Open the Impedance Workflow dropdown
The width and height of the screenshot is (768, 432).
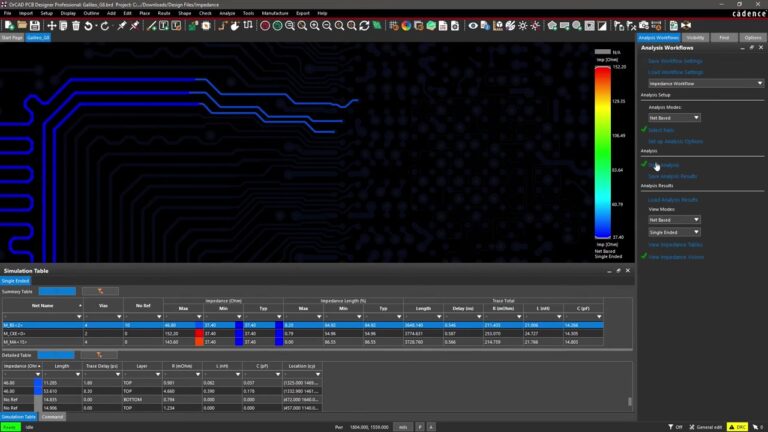(706, 84)
